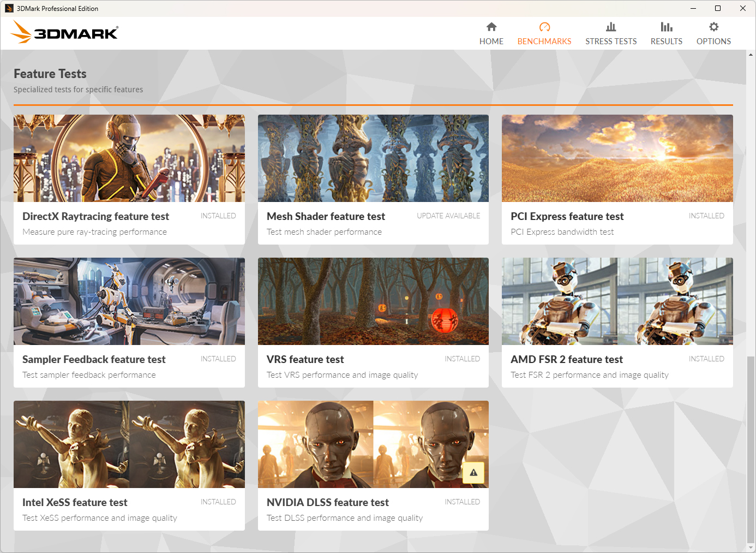Click the scrollbar up arrow
The height and width of the screenshot is (553, 756).
tap(751, 55)
